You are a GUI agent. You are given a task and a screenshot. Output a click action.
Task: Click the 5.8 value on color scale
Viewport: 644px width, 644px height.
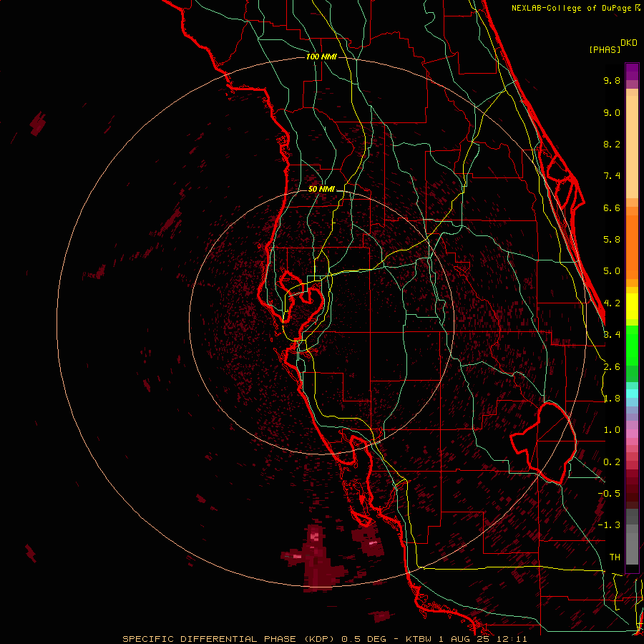click(612, 240)
